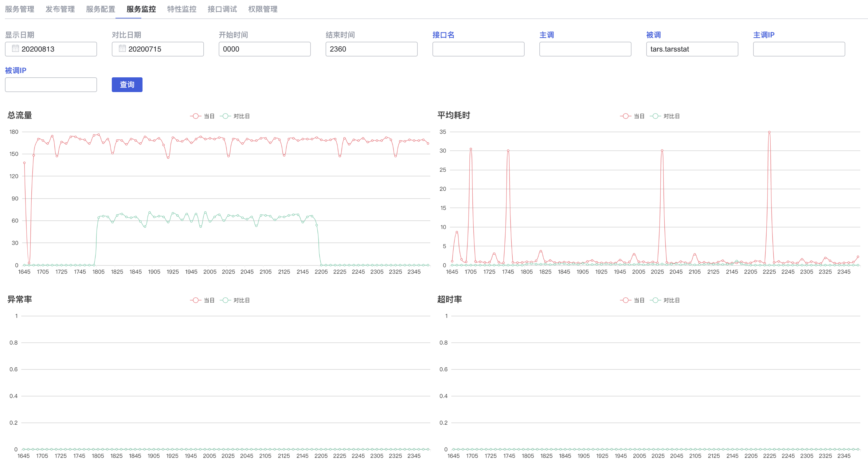This screenshot has height=464, width=868.
Task: Click the 开始时间 field label
Action: (233, 35)
